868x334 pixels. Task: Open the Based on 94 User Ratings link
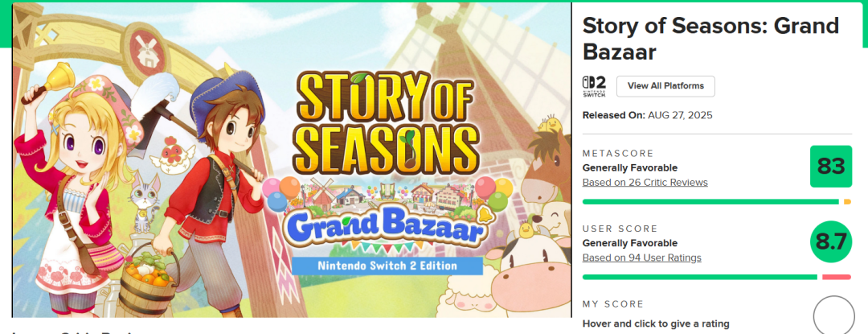[641, 258]
